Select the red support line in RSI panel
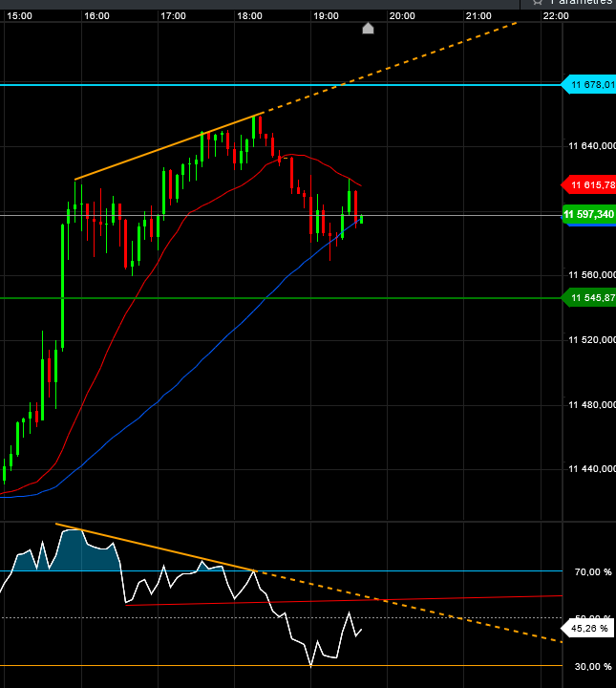This screenshot has height=688, width=616. [x=344, y=600]
